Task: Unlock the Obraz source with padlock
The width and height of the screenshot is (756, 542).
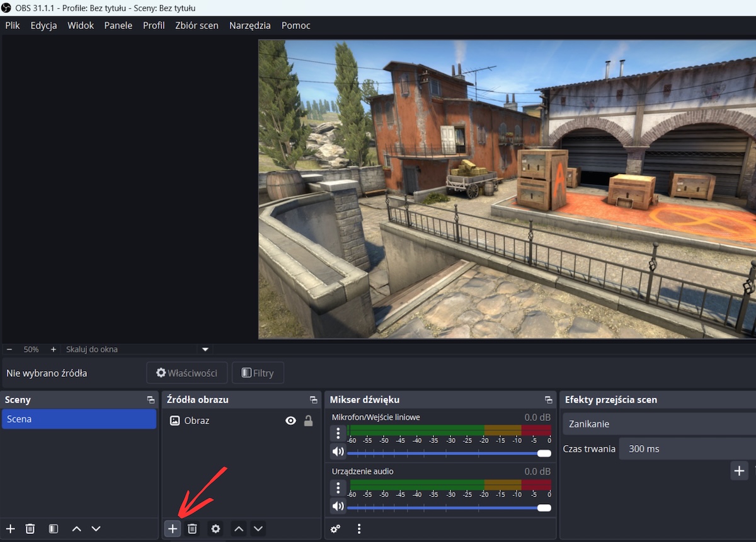Action: click(308, 421)
